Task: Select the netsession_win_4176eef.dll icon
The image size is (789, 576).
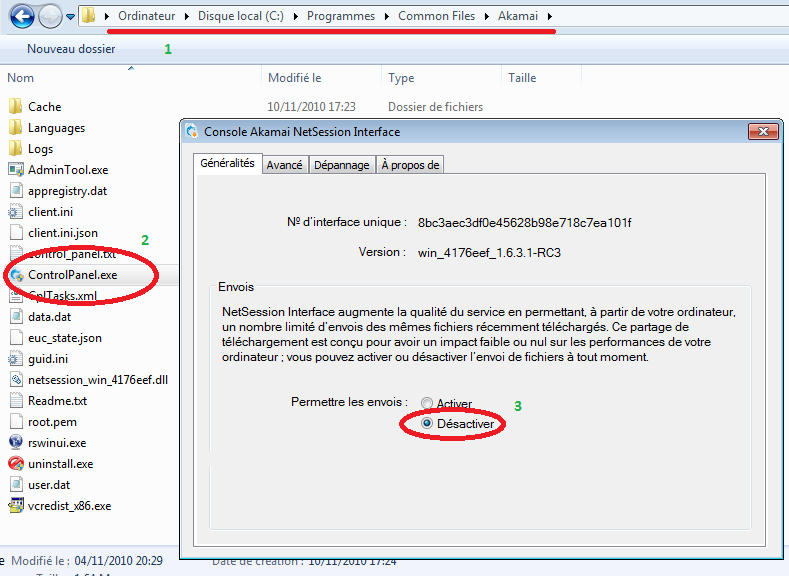Action: click(x=16, y=380)
